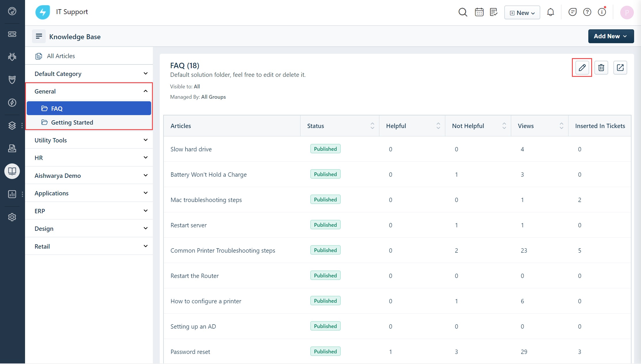Open FAQ folder in external portal view
The height and width of the screenshot is (364, 641).
pyautogui.click(x=620, y=68)
